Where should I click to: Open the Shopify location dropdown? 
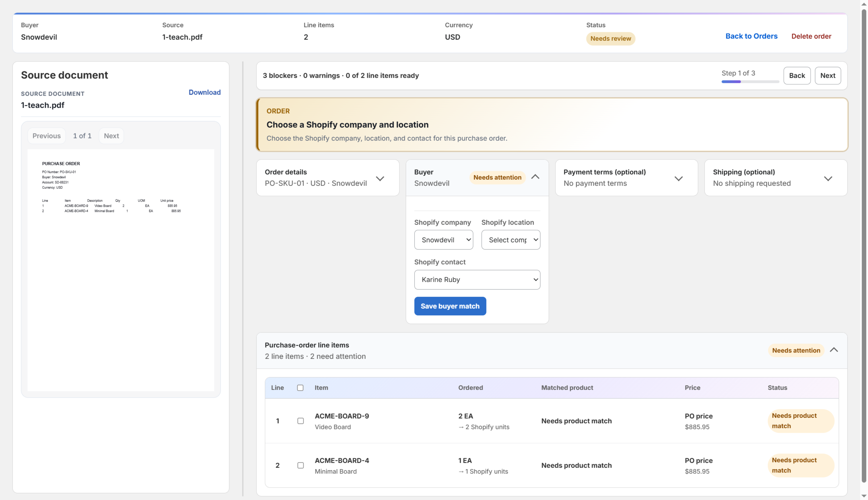tap(510, 240)
